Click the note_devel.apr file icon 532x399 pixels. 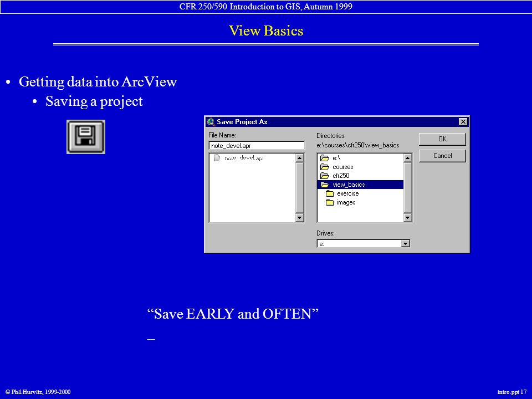[x=217, y=158]
